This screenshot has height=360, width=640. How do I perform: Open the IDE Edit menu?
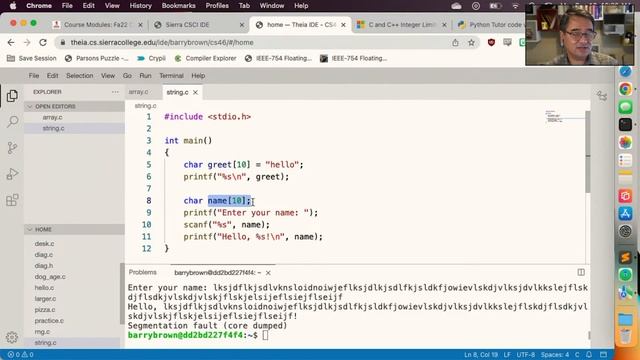pyautogui.click(x=52, y=76)
